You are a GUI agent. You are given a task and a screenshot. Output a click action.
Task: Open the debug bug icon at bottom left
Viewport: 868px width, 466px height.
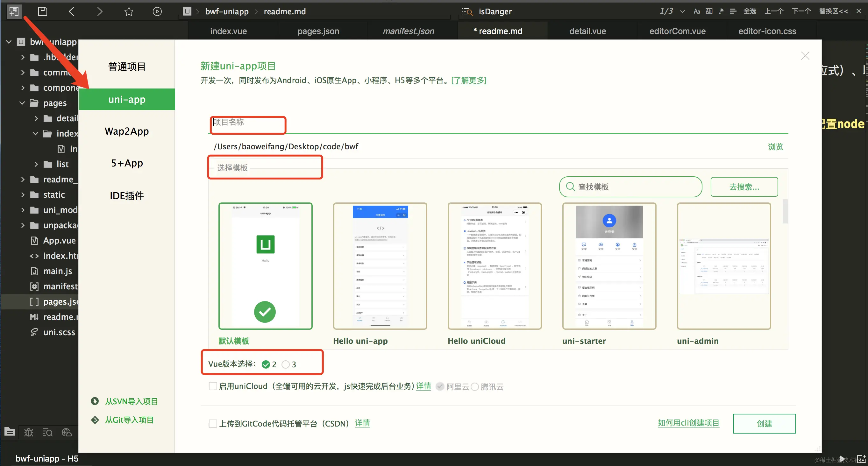(29, 432)
